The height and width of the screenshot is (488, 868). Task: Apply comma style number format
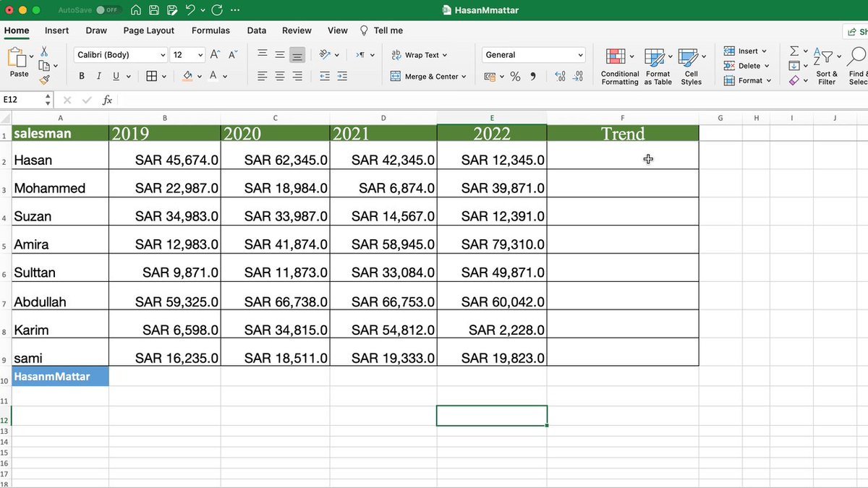533,76
